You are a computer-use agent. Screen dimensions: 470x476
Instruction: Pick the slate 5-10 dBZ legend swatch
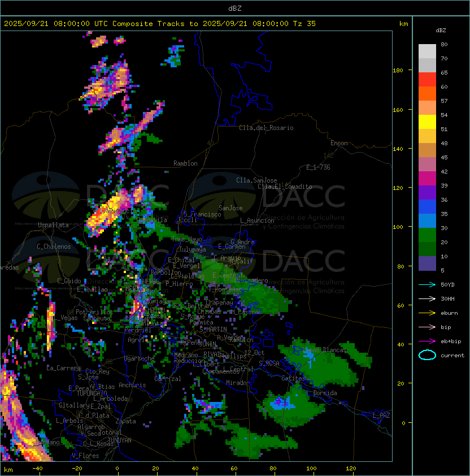coord(427,263)
